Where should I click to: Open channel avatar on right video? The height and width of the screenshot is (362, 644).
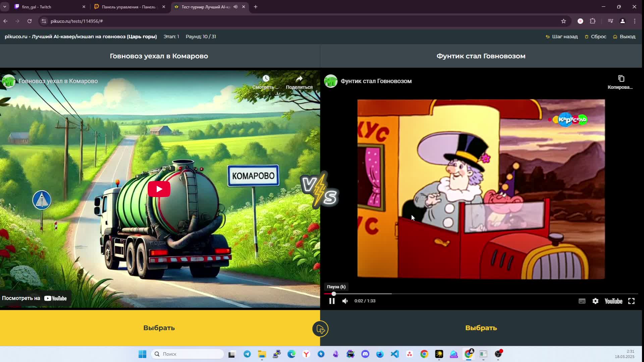(331, 81)
